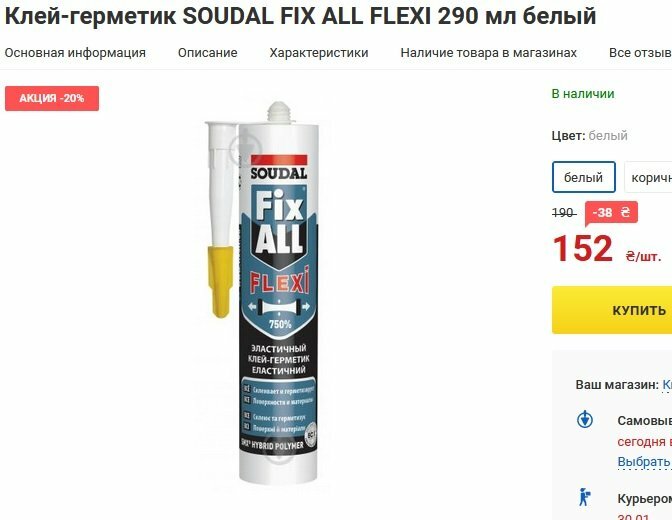Choose the коричневый color option

(x=648, y=177)
